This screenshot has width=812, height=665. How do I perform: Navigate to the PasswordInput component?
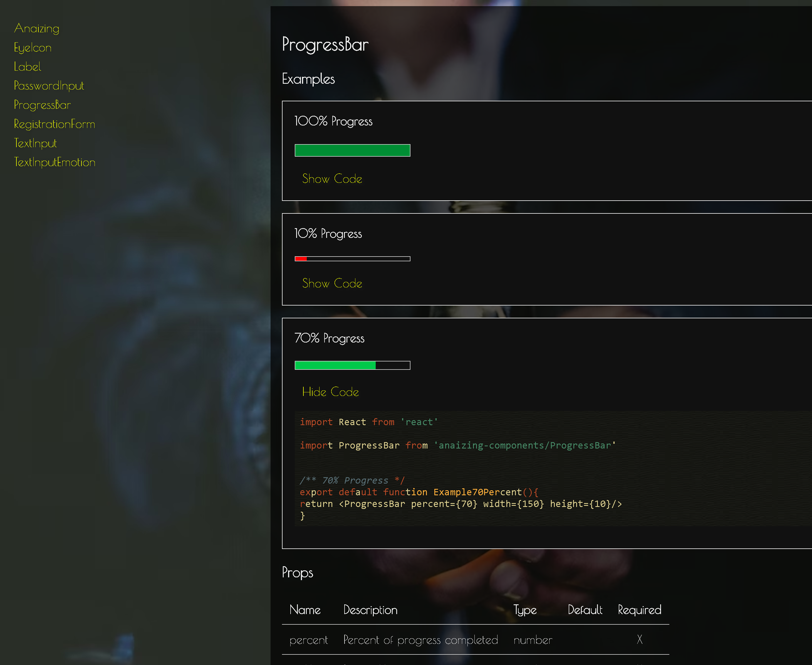pos(49,86)
